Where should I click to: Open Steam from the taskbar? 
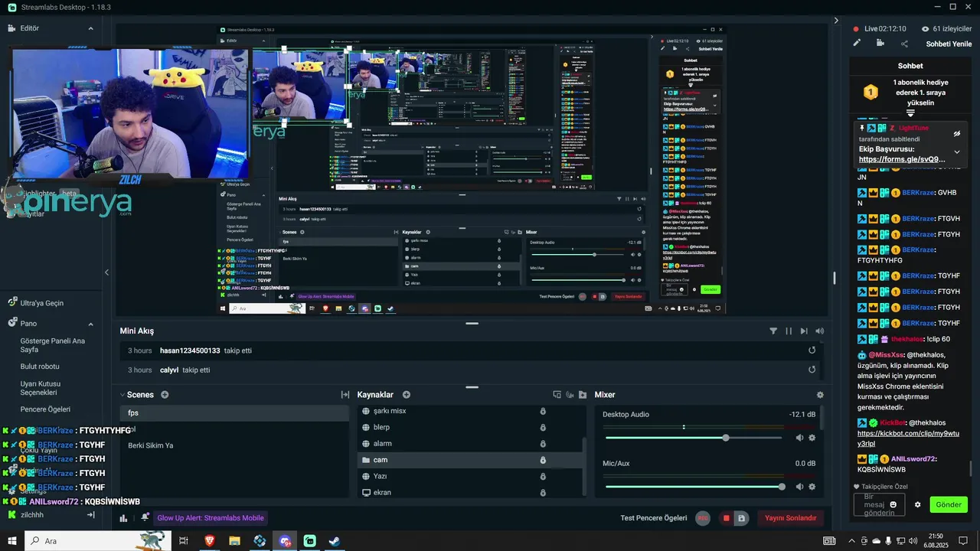[335, 541]
